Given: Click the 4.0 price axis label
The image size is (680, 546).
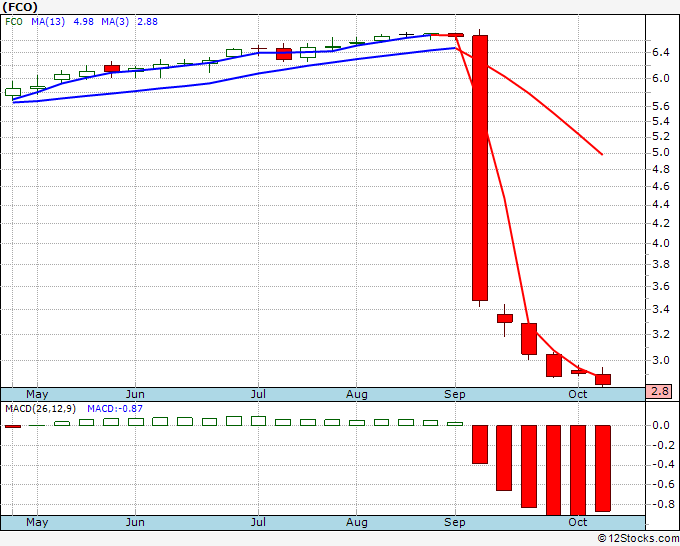Looking at the screenshot, I should coord(661,243).
